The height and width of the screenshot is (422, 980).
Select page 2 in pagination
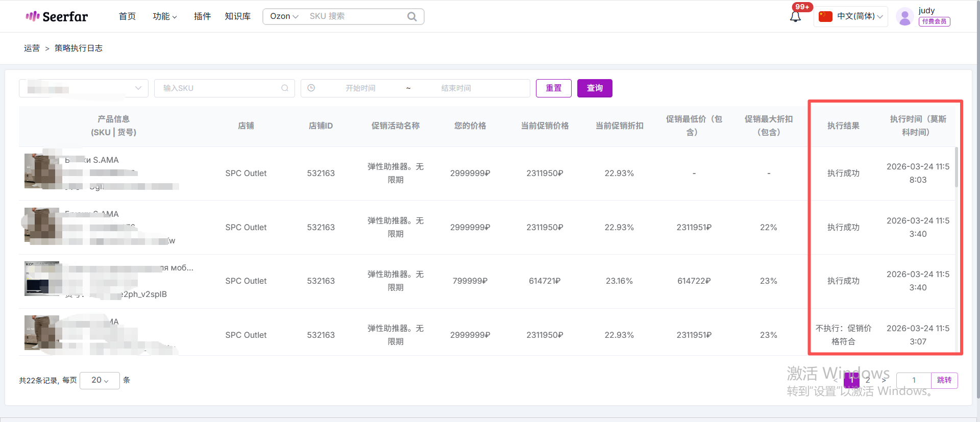868,380
